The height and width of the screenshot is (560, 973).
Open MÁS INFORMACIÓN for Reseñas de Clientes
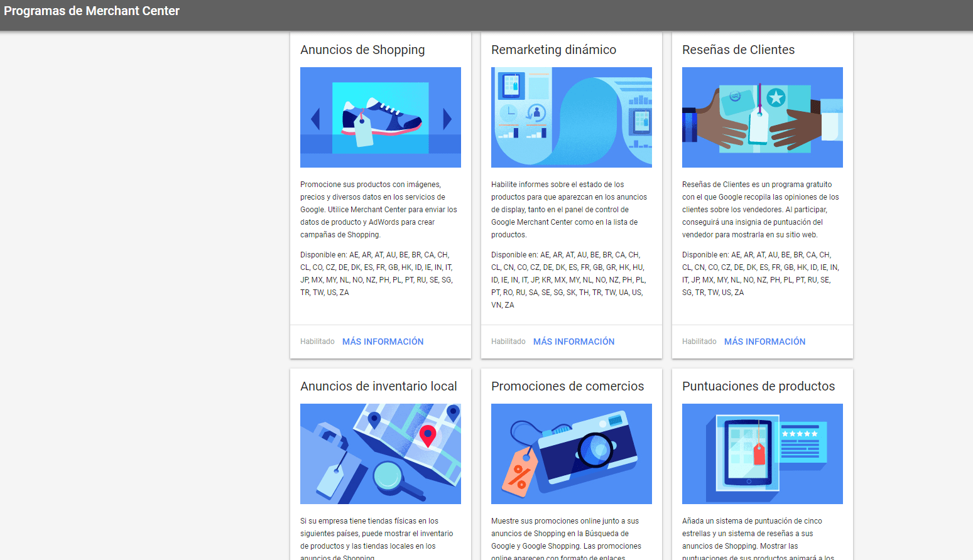(764, 342)
